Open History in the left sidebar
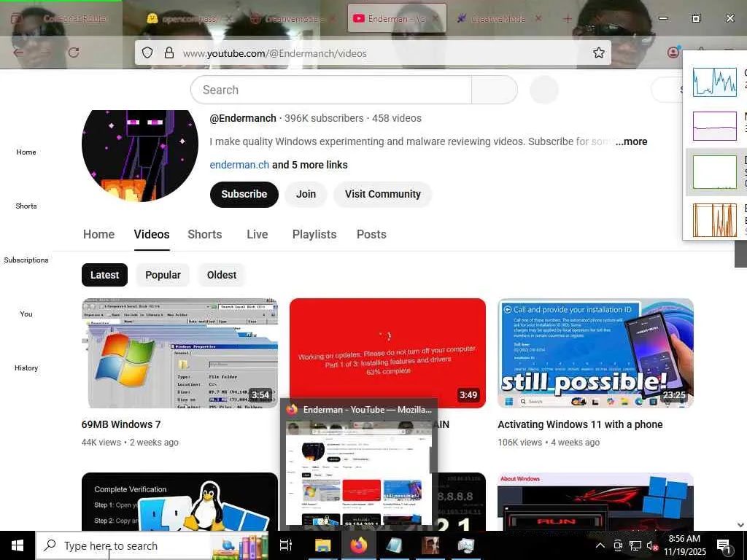747x560 pixels. pos(26,367)
